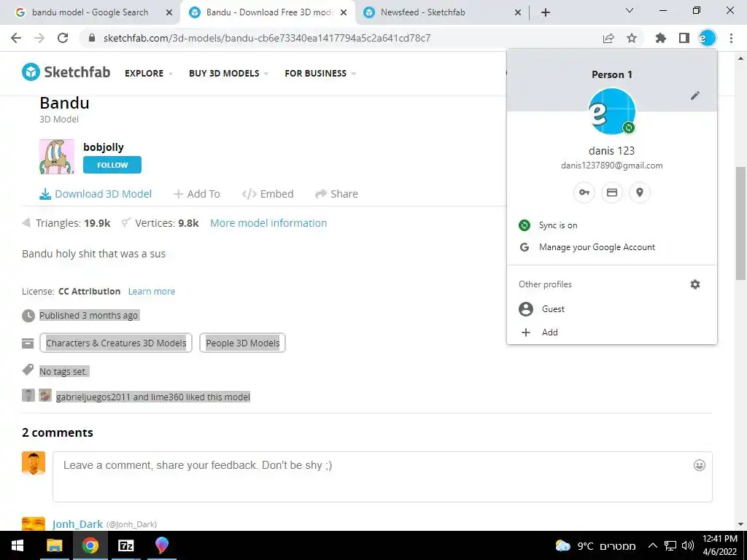Open manage profiles gear icon
The height and width of the screenshot is (560, 747).
coord(695,284)
